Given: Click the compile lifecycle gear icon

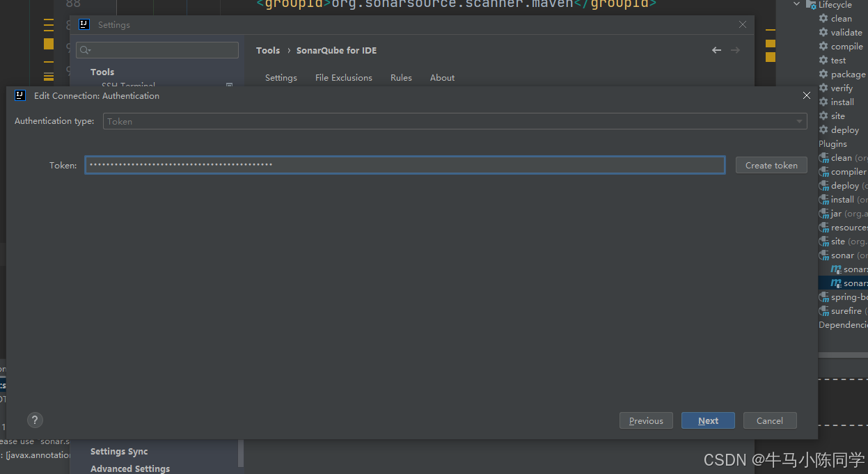Looking at the screenshot, I should pos(823,47).
